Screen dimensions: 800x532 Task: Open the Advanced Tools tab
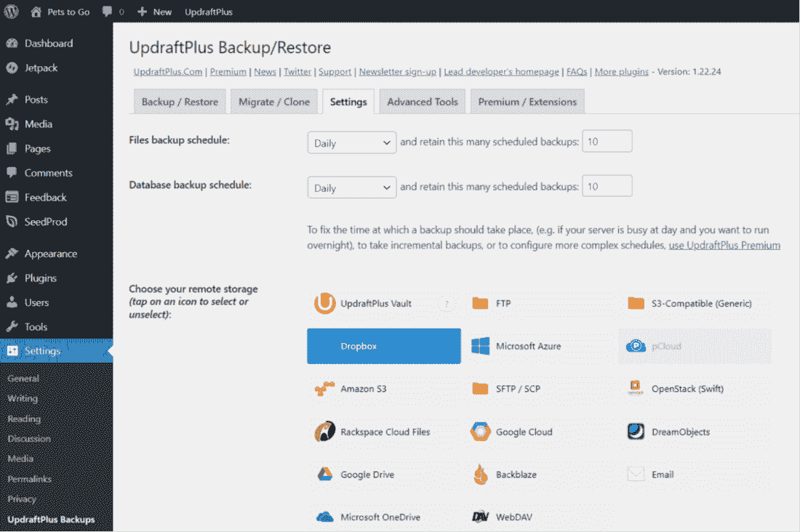(423, 102)
